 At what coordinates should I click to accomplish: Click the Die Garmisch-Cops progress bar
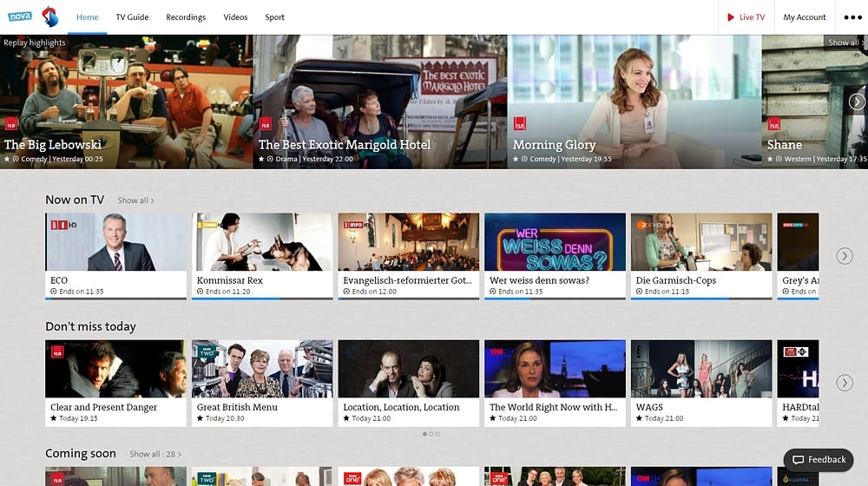tap(701, 299)
